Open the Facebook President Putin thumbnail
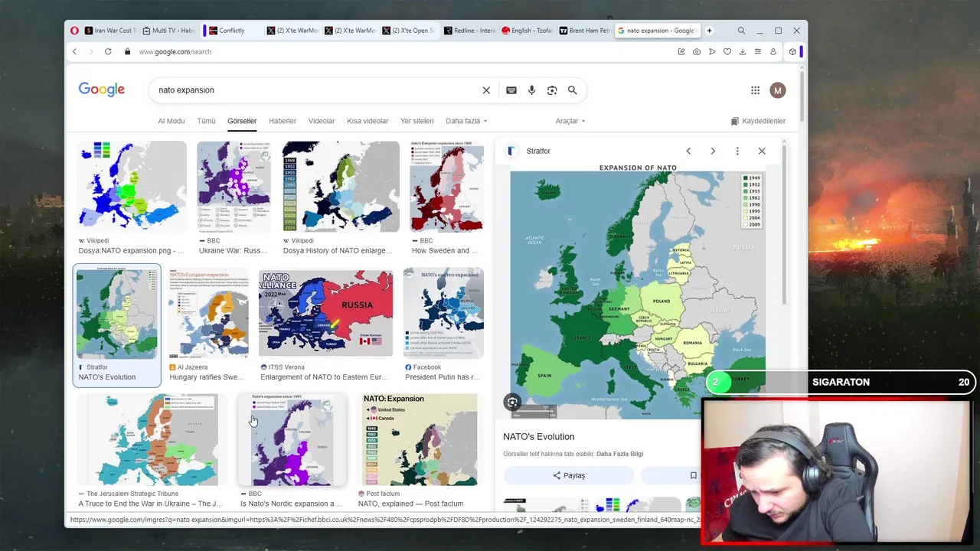Screen dimensions: 980x551 pyautogui.click(x=443, y=313)
